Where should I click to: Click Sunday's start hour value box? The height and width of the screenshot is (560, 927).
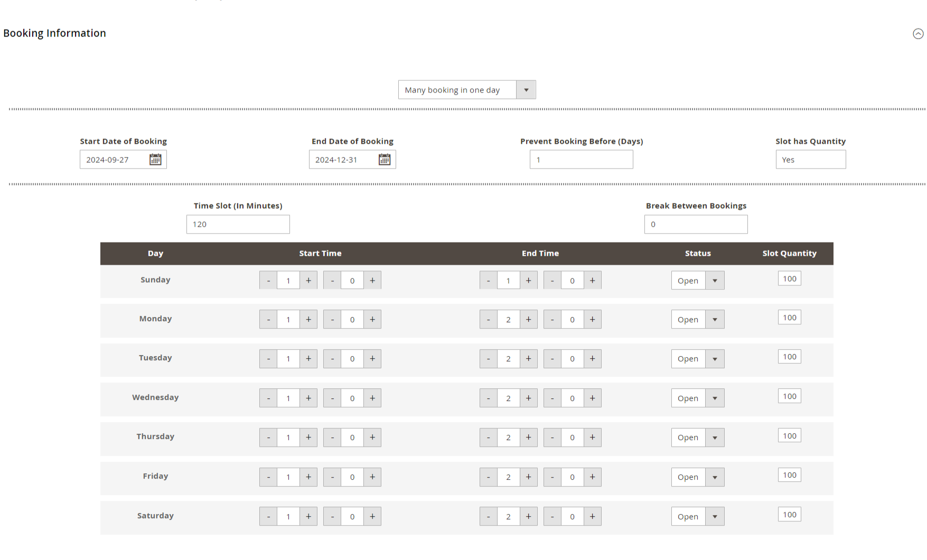(x=288, y=281)
